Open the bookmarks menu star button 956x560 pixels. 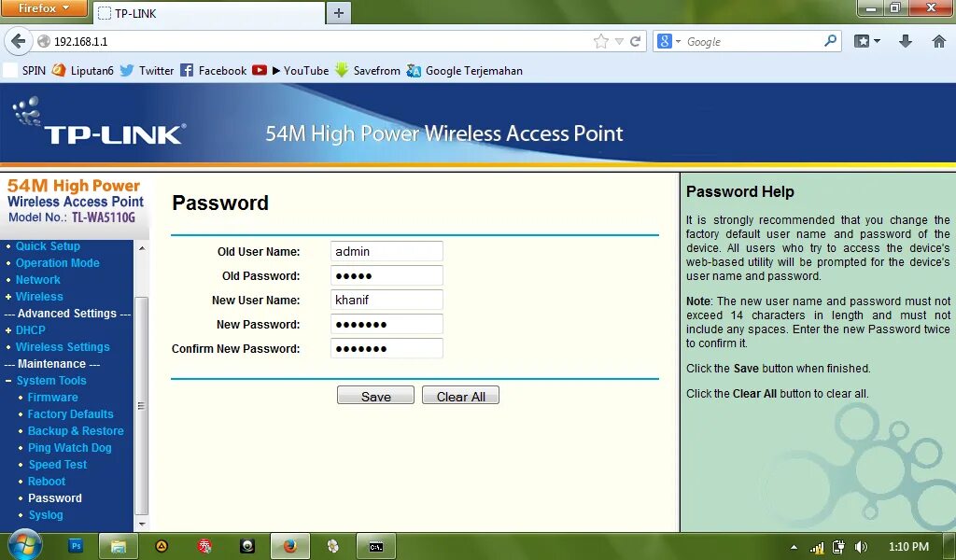point(867,41)
